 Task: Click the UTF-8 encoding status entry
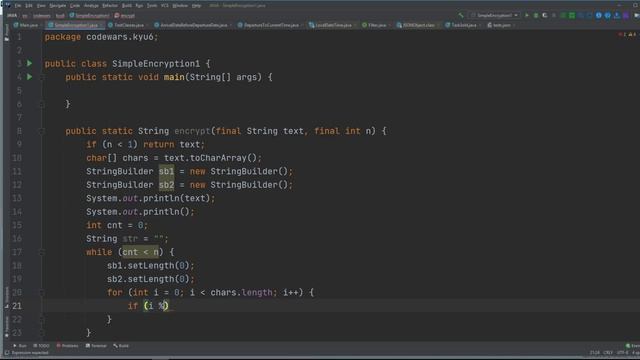(623, 353)
